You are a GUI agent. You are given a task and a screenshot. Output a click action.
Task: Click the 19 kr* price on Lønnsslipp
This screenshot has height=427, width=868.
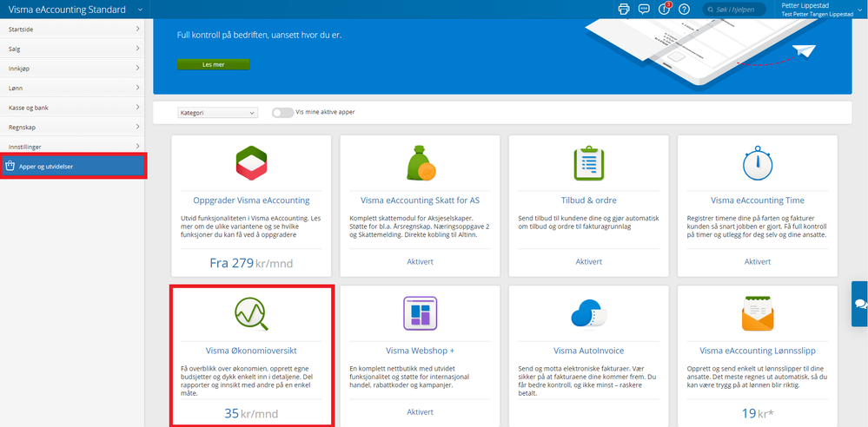click(x=758, y=413)
